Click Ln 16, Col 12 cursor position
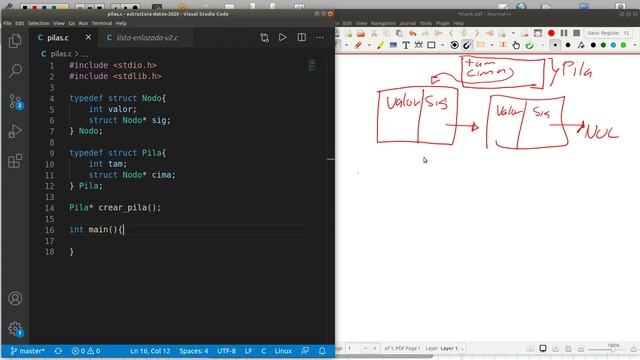The width and height of the screenshot is (640, 360). (150, 351)
